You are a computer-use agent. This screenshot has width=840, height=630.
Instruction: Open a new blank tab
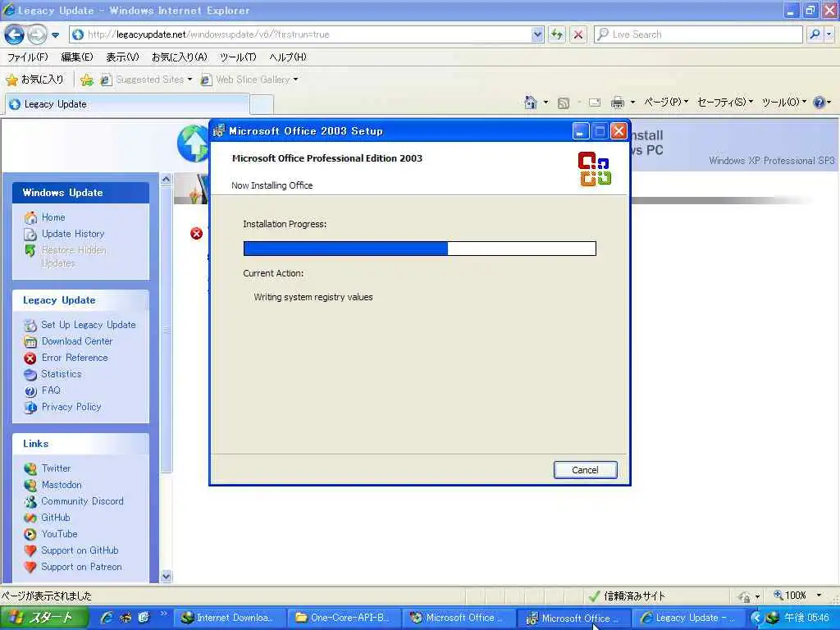[262, 104]
